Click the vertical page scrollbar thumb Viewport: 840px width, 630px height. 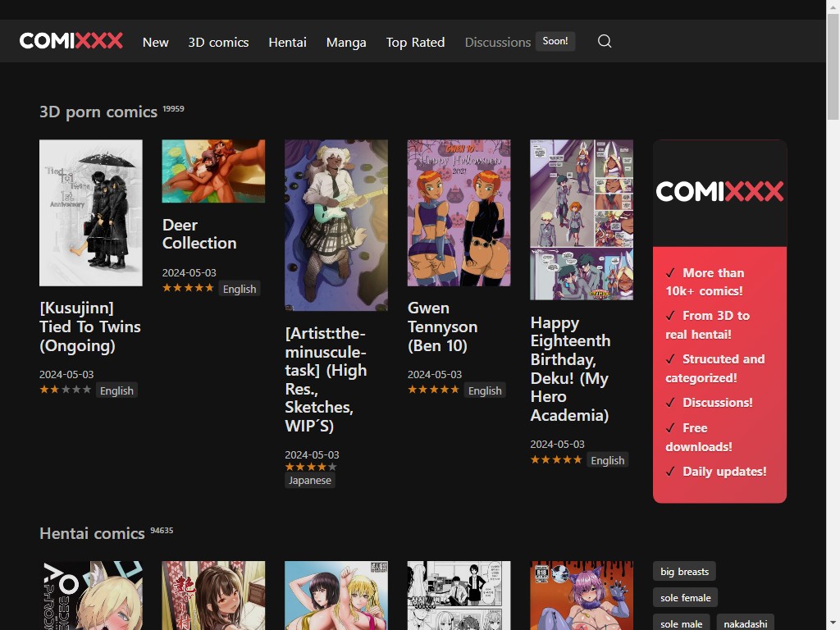(x=833, y=67)
